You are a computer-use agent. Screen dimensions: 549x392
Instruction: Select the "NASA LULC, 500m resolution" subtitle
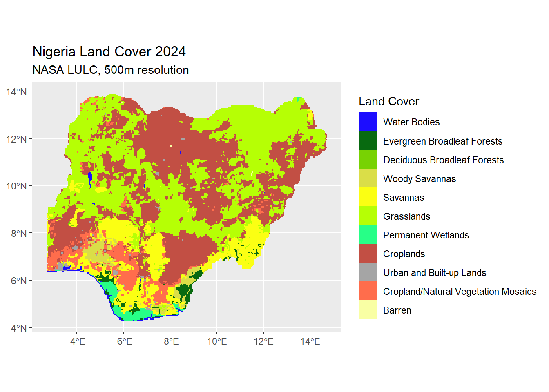point(110,70)
